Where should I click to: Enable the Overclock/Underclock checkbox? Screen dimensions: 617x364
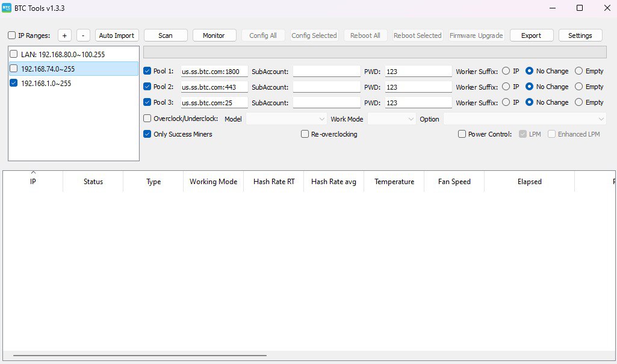(147, 119)
